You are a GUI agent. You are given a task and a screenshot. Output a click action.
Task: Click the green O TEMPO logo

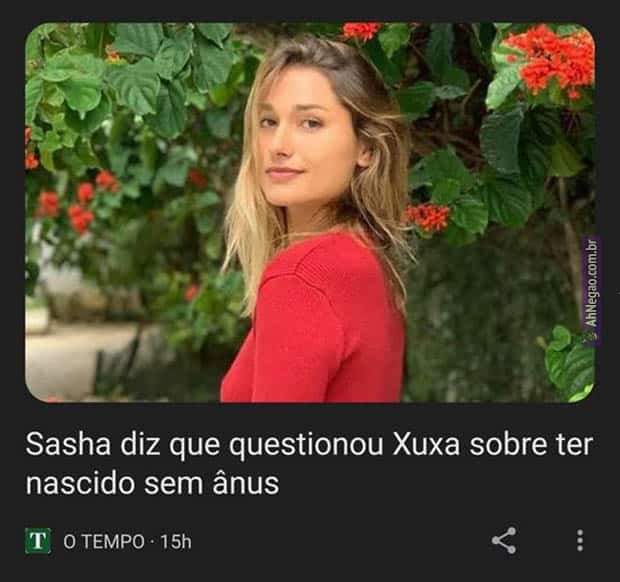(x=38, y=540)
